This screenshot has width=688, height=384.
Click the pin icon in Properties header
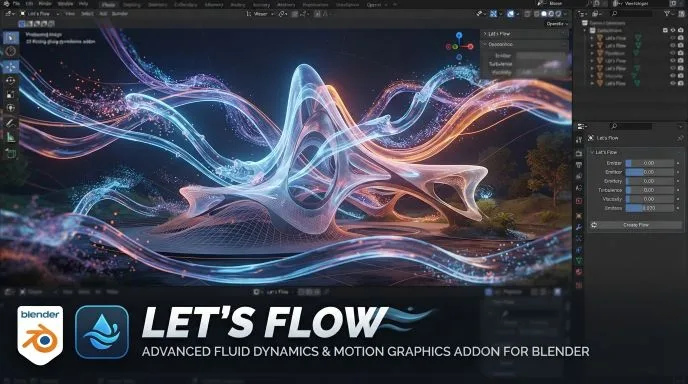[680, 138]
